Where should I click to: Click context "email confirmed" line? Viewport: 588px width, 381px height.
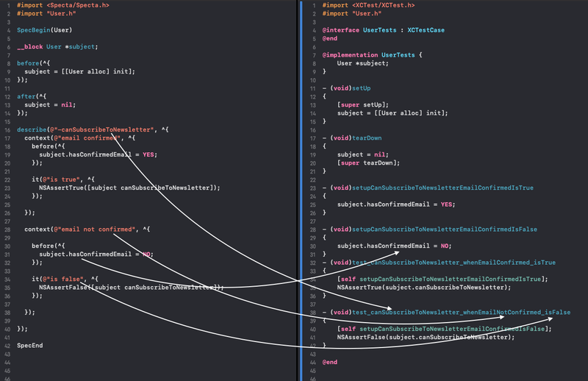click(x=80, y=138)
